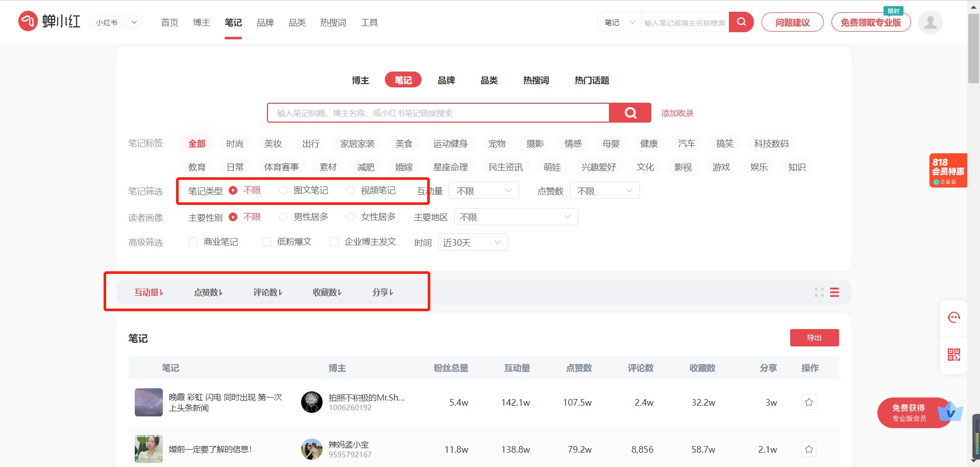Switch to grid view icon
The height and width of the screenshot is (467, 980).
click(819, 292)
